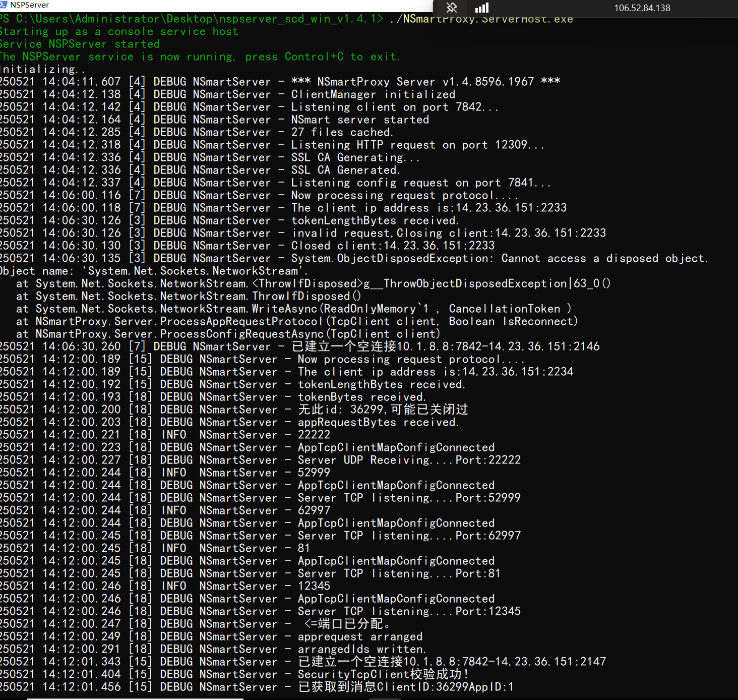Click the INFO entry showing 52999
This screenshot has width=738, height=700.
165,473
